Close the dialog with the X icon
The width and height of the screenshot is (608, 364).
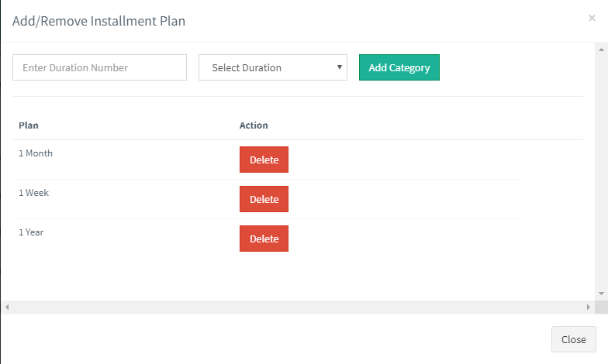click(x=592, y=18)
